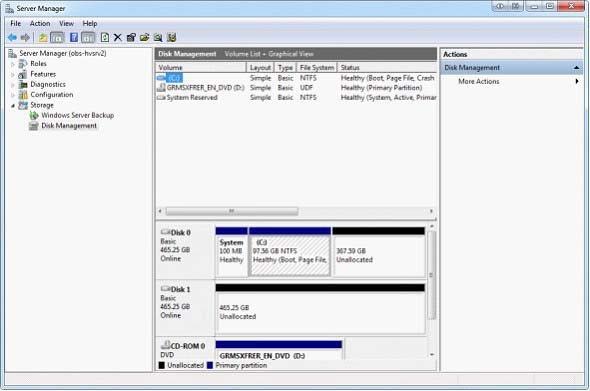Image resolution: width=590 pixels, height=391 pixels.
Task: Click the last toolbar settings icon
Action: (172, 38)
